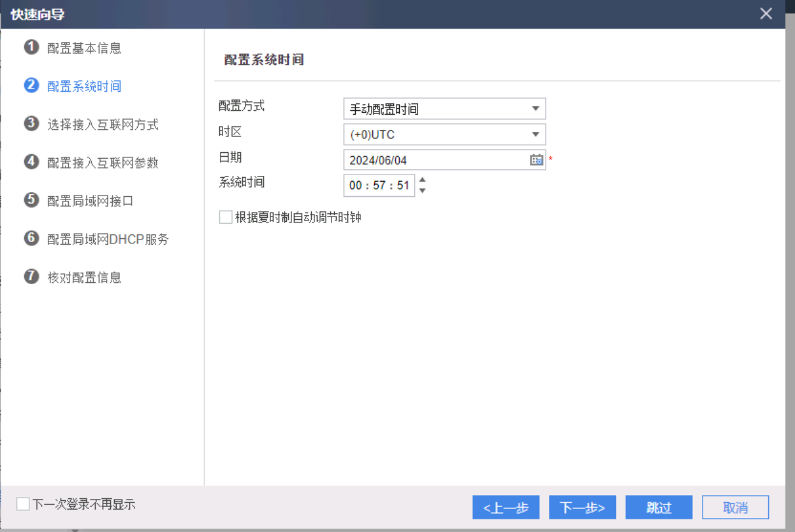Viewport: 795px width, 532px height.
Task: Check 下一次登录不再显示 option
Action: (x=24, y=504)
